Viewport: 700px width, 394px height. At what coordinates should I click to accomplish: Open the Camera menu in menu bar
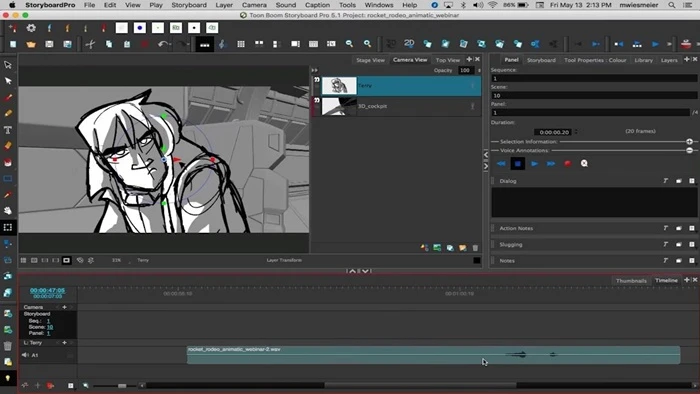pyautogui.click(x=254, y=5)
